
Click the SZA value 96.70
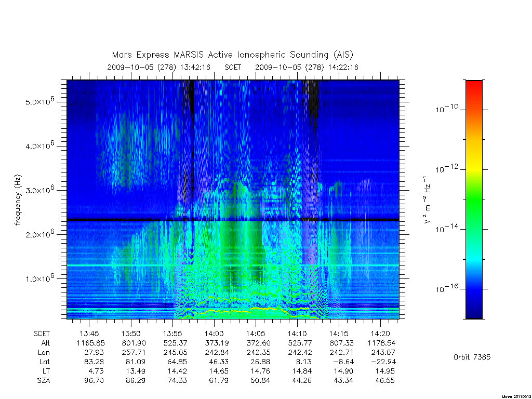(x=94, y=380)
